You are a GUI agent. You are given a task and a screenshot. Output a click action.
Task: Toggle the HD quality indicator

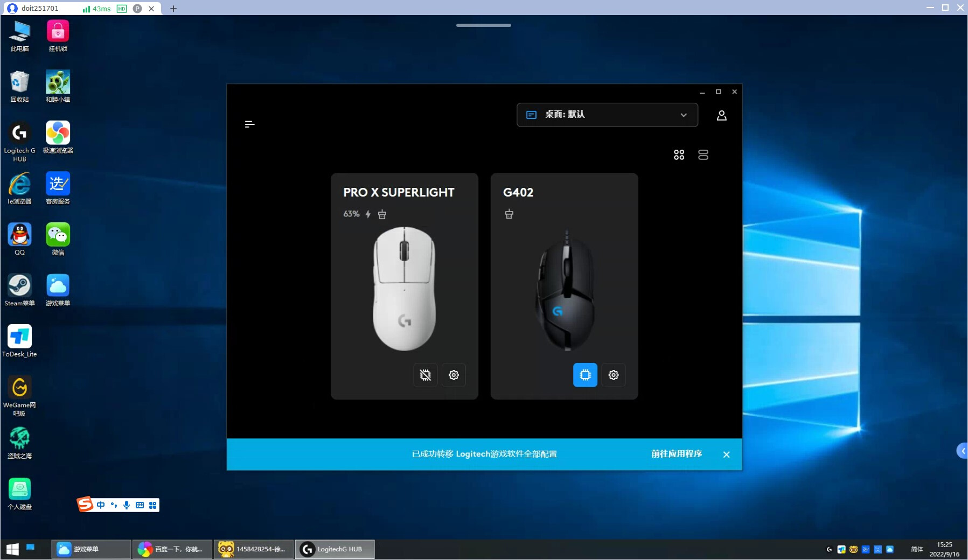pyautogui.click(x=122, y=9)
